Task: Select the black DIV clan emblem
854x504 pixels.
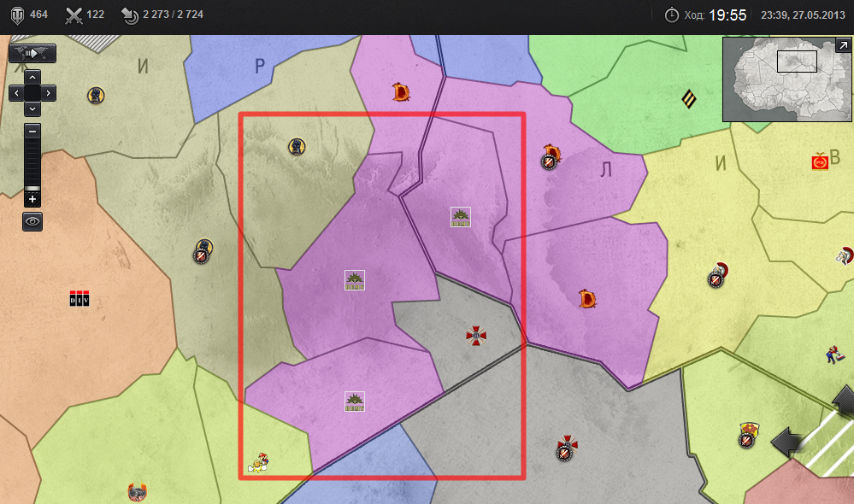Action: point(80,298)
